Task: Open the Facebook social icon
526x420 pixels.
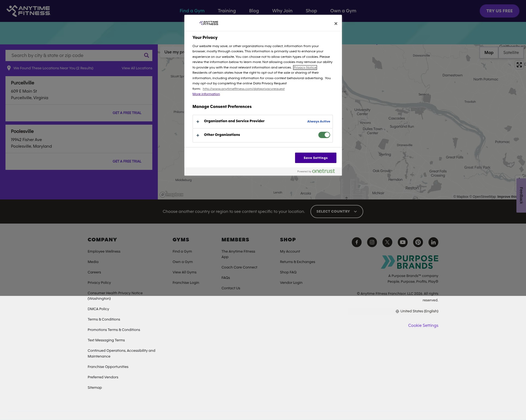Action: [x=357, y=242]
